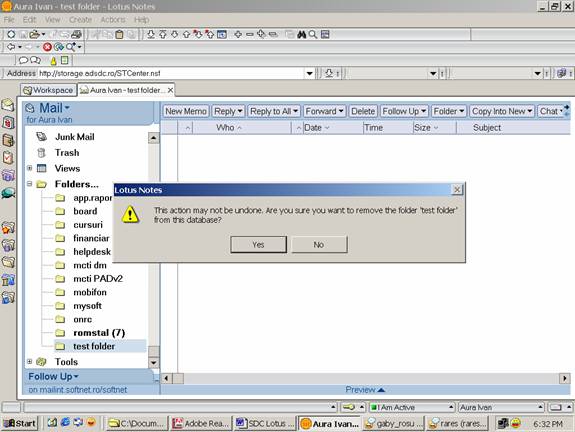Click the Next Unread red-star down arrow
Viewport: 575px width, 432px height.
click(198, 34)
